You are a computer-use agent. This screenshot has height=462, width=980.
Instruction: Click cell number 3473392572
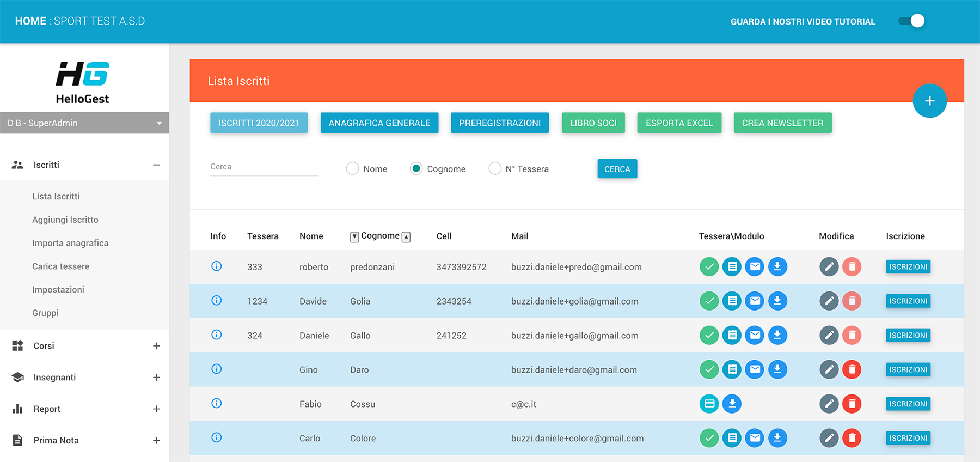[462, 267]
